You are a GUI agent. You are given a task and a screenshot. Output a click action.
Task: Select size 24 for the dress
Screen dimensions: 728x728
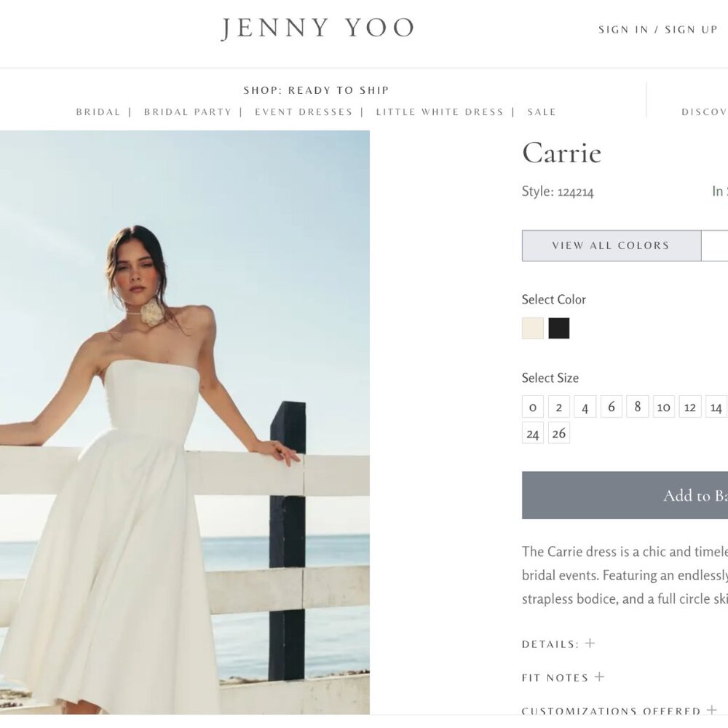click(532, 432)
